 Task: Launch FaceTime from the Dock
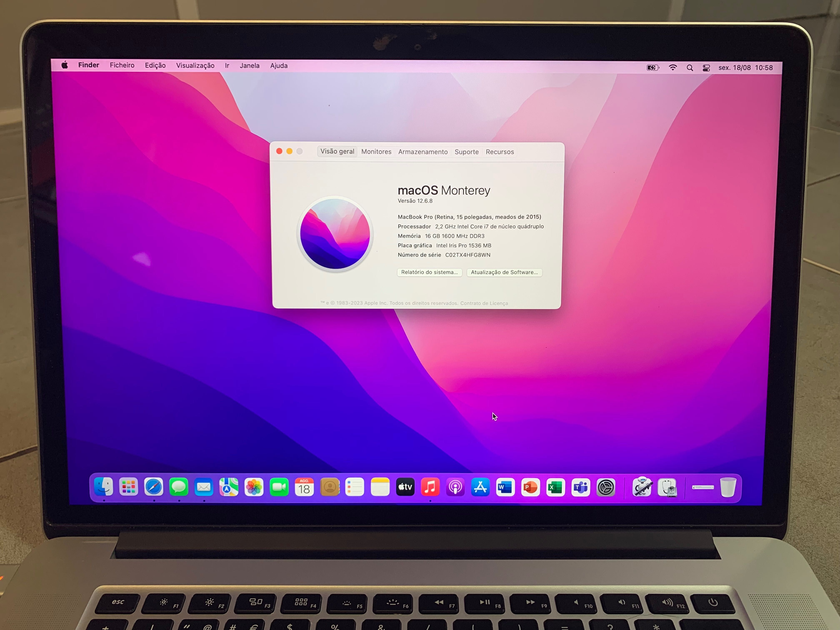click(279, 487)
